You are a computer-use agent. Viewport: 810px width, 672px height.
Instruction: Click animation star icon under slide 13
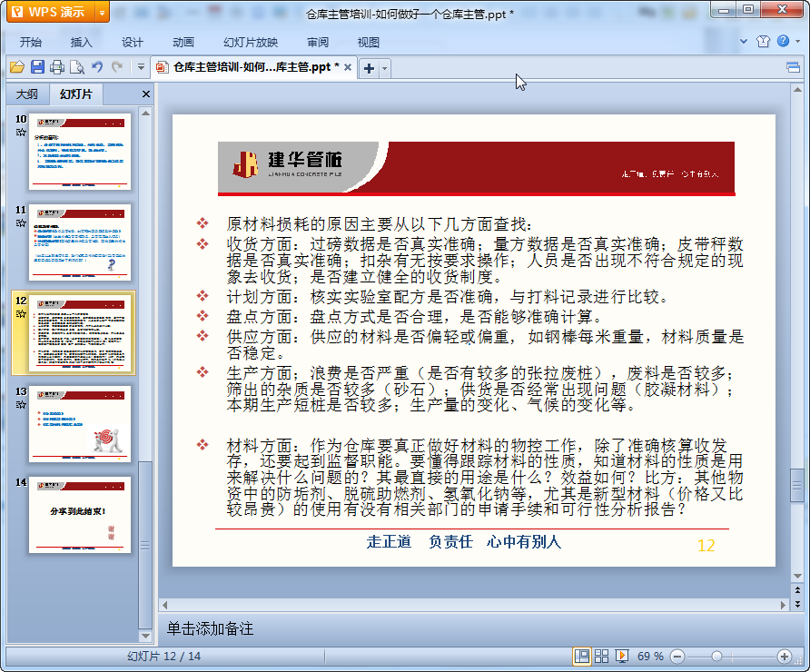pos(21,404)
